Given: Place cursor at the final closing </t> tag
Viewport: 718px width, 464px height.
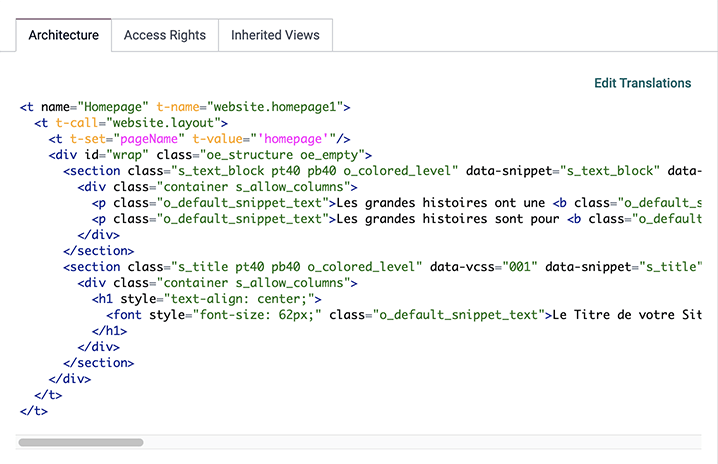Looking at the screenshot, I should [33, 411].
